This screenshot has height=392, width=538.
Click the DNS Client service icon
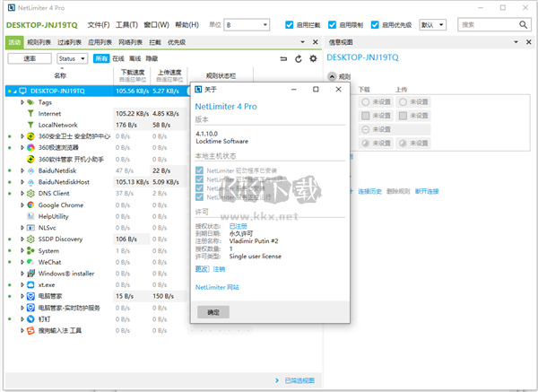tap(30, 193)
